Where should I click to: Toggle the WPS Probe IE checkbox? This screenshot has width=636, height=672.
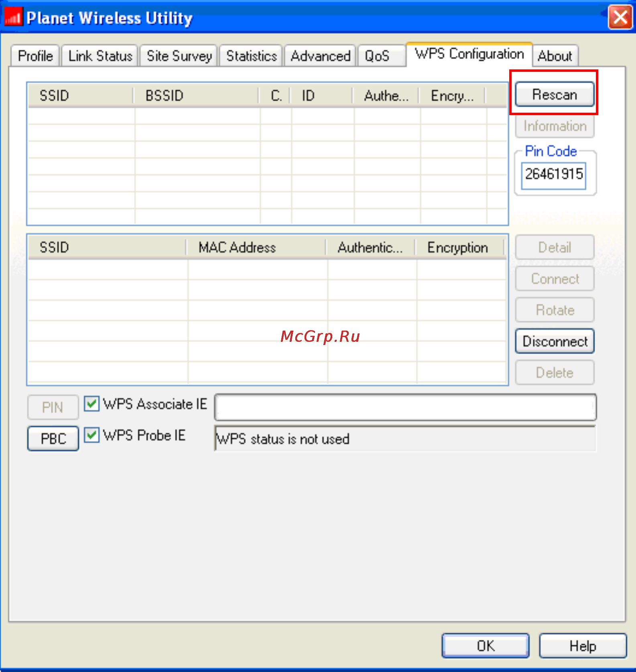point(92,435)
